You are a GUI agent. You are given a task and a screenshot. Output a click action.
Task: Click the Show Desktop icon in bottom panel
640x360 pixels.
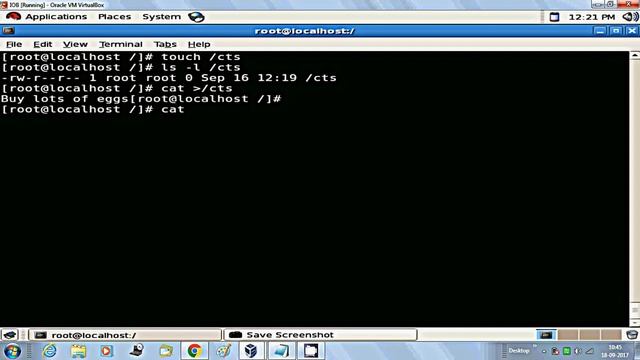point(10,335)
